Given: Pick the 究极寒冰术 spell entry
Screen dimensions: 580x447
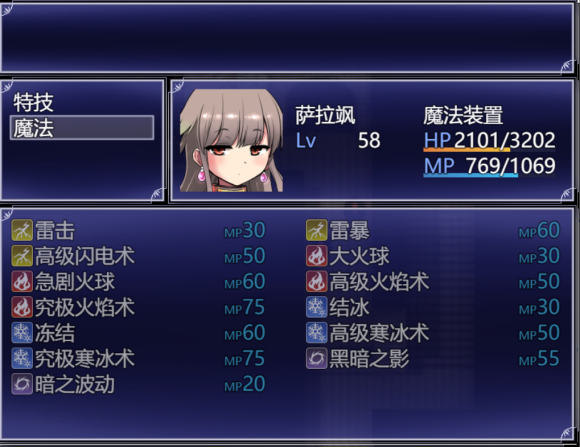Looking at the screenshot, I should [x=138, y=359].
